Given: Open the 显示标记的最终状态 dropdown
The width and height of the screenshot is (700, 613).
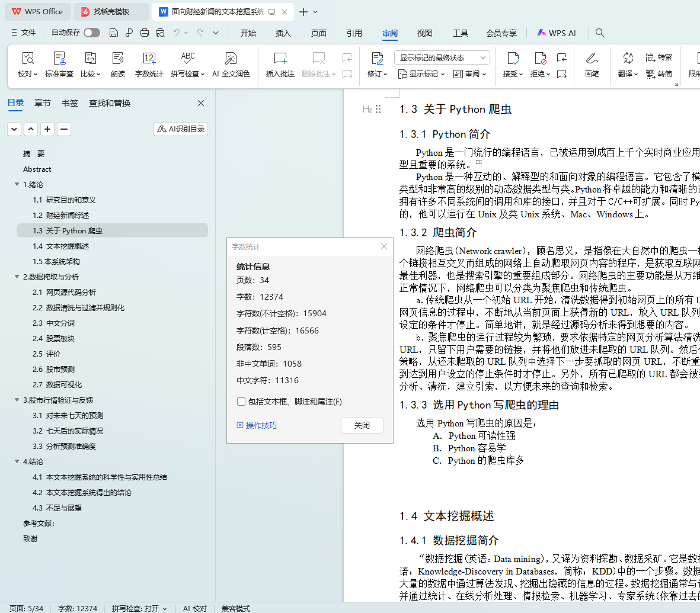Looking at the screenshot, I should 442,57.
